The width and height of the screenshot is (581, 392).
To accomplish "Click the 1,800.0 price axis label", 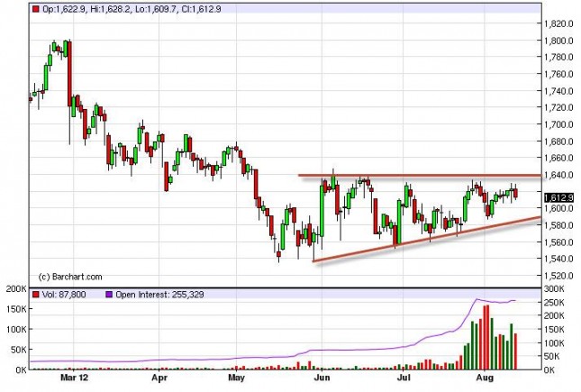I will pyautogui.click(x=558, y=41).
